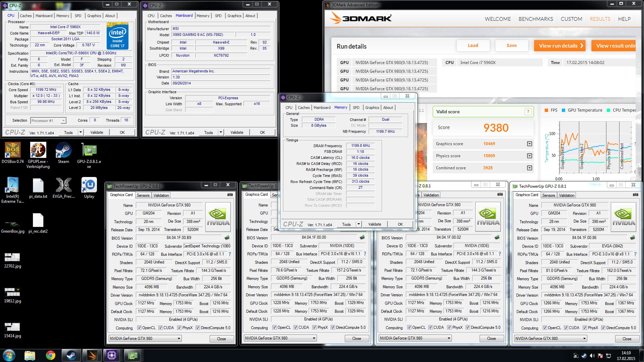Click screenshot camera icon in first GPU-Z window

[x=230, y=195]
